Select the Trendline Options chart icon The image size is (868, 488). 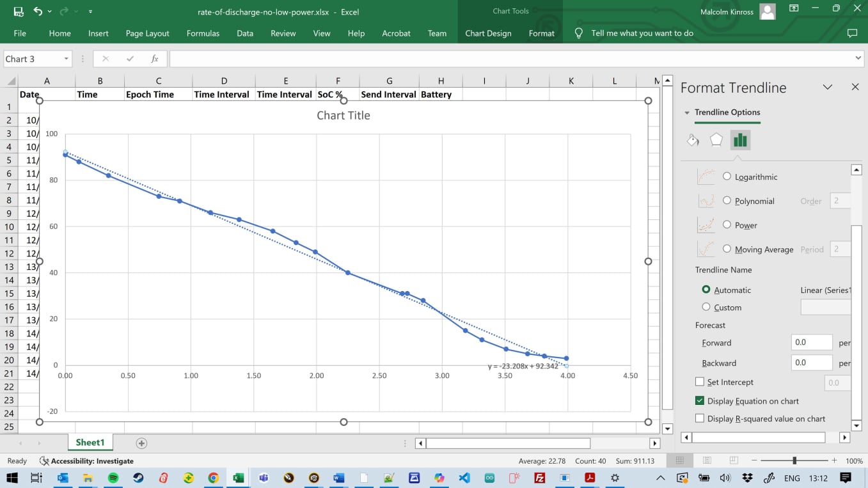[740, 139]
